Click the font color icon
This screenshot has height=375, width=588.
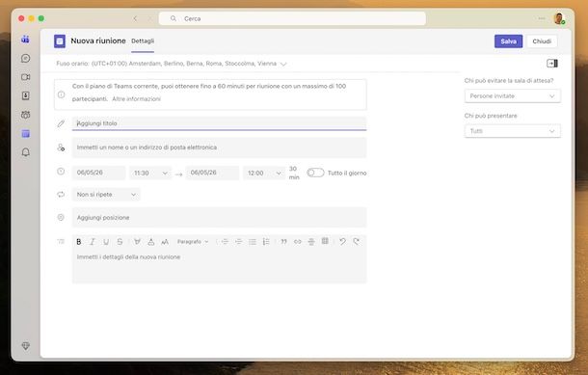150,242
